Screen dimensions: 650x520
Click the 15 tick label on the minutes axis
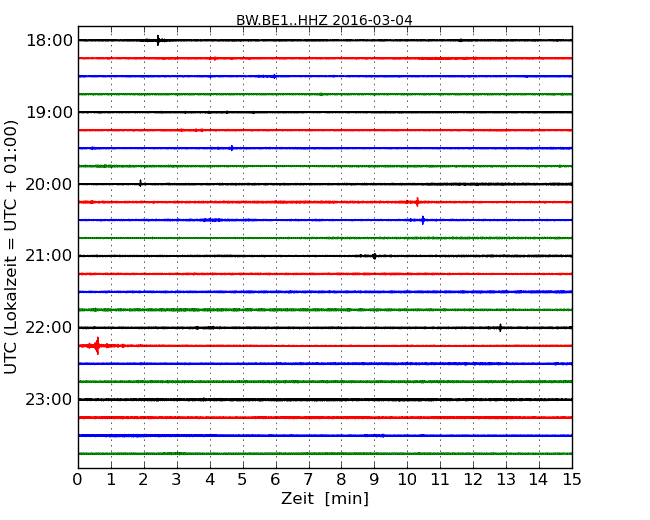click(572, 479)
